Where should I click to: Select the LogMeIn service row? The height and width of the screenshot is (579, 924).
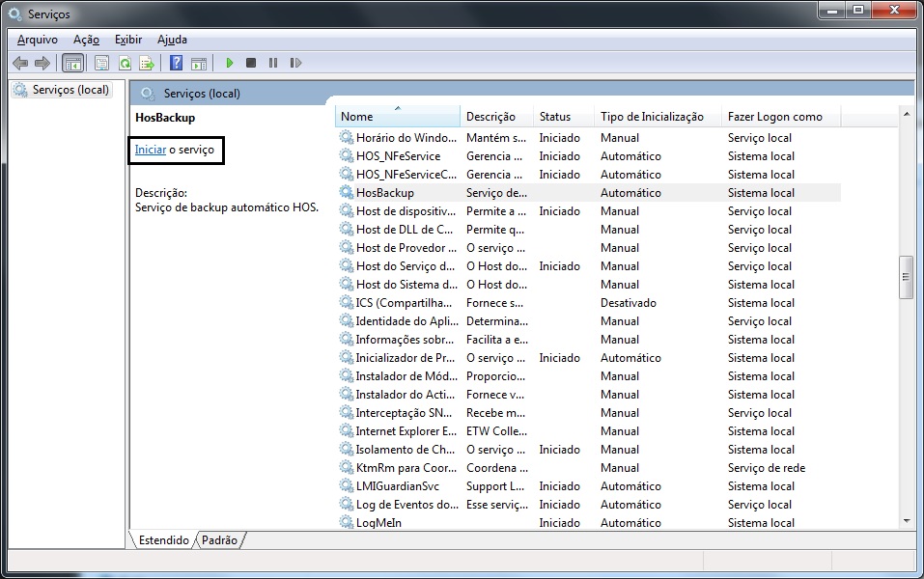(x=378, y=523)
